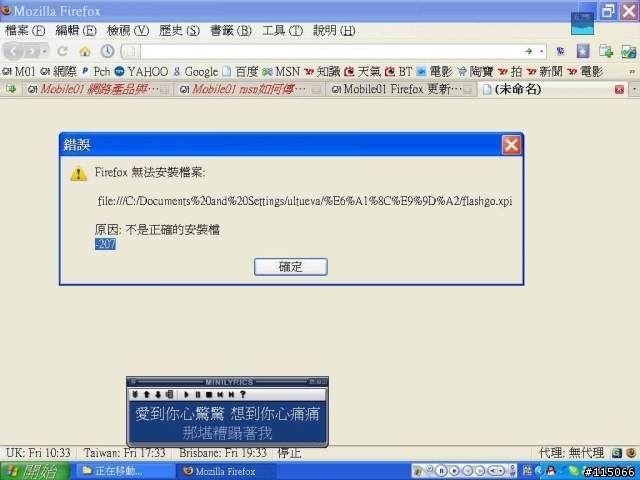Click MiniLyrics up arrow icon
The width and height of the screenshot is (640, 480).
point(147,394)
